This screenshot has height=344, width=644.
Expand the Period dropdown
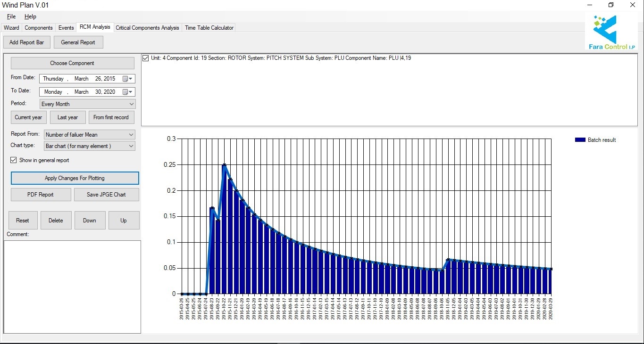click(131, 104)
